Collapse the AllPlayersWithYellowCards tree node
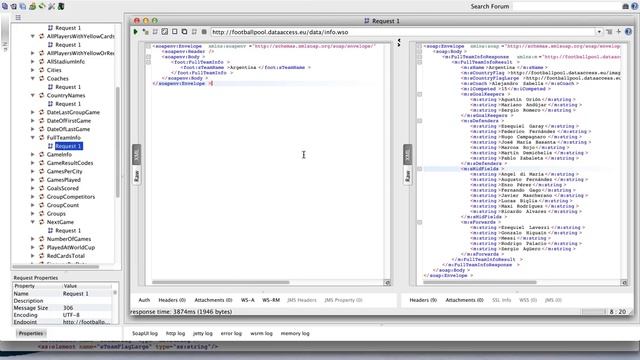This screenshot has height=360, width=640. (33, 36)
